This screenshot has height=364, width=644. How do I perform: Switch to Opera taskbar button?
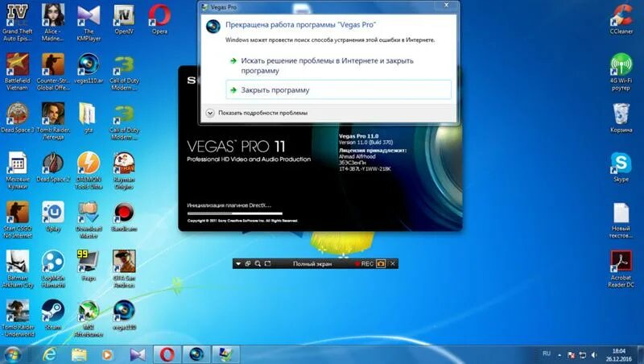point(167,354)
